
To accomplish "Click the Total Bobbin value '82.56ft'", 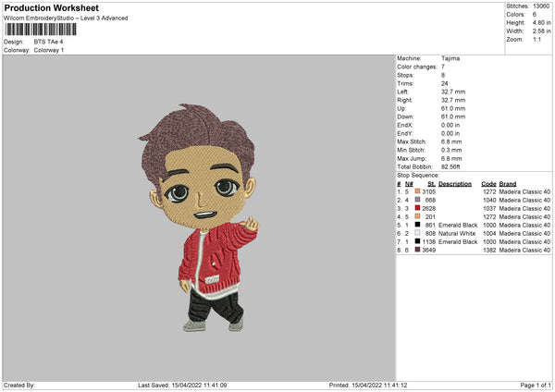I will (x=450, y=166).
